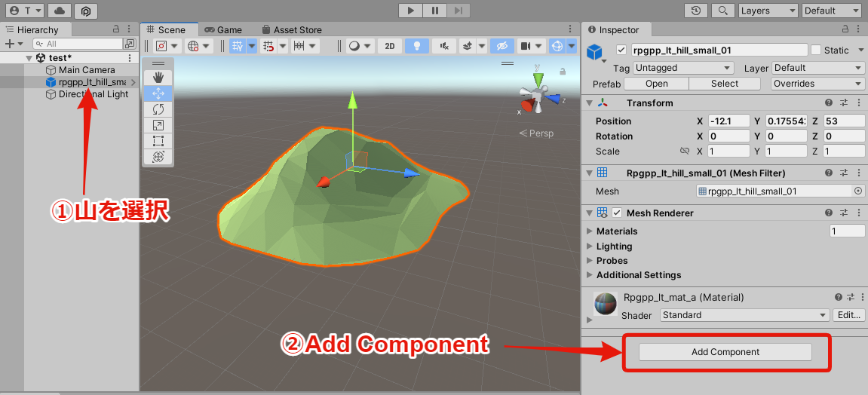The image size is (868, 395).
Task: Open Unity cloud services icon
Action: tap(60, 11)
